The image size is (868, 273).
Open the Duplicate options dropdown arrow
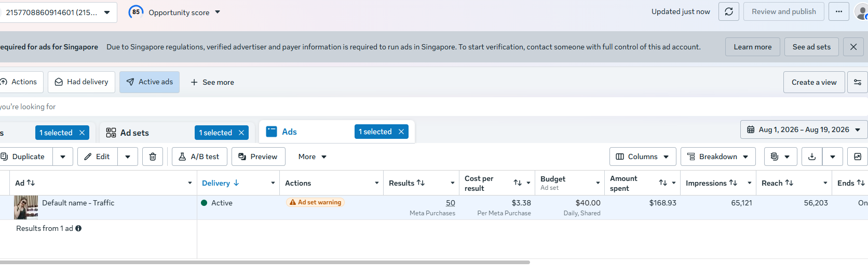(63, 157)
